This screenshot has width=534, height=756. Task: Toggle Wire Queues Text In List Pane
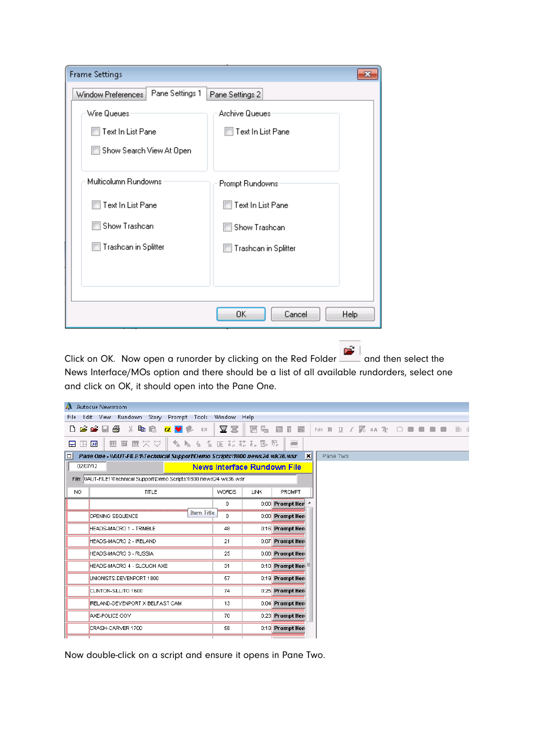pos(95,132)
